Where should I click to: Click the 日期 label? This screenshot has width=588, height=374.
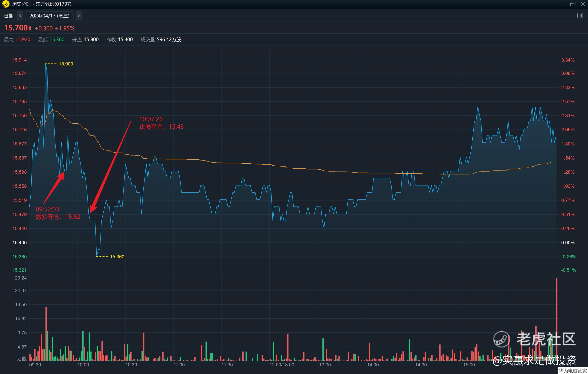9,16
